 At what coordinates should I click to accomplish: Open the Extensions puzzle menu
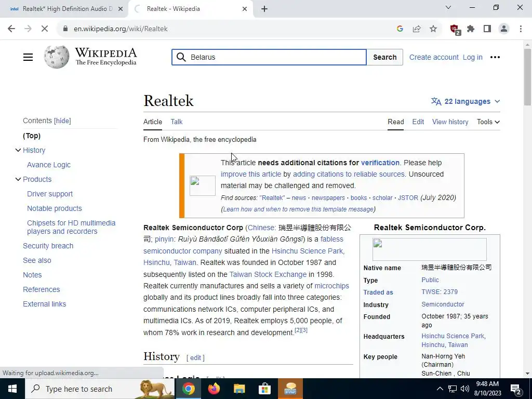coord(471,29)
